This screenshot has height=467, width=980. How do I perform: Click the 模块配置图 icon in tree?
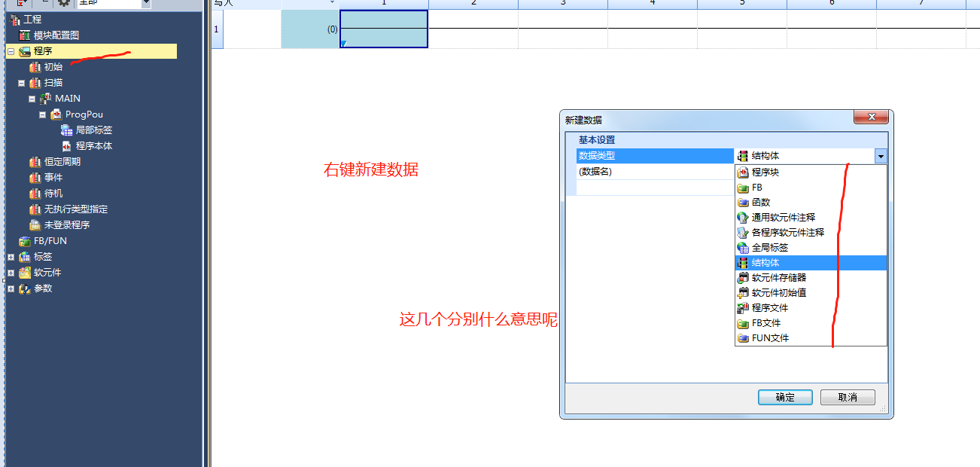click(25, 35)
